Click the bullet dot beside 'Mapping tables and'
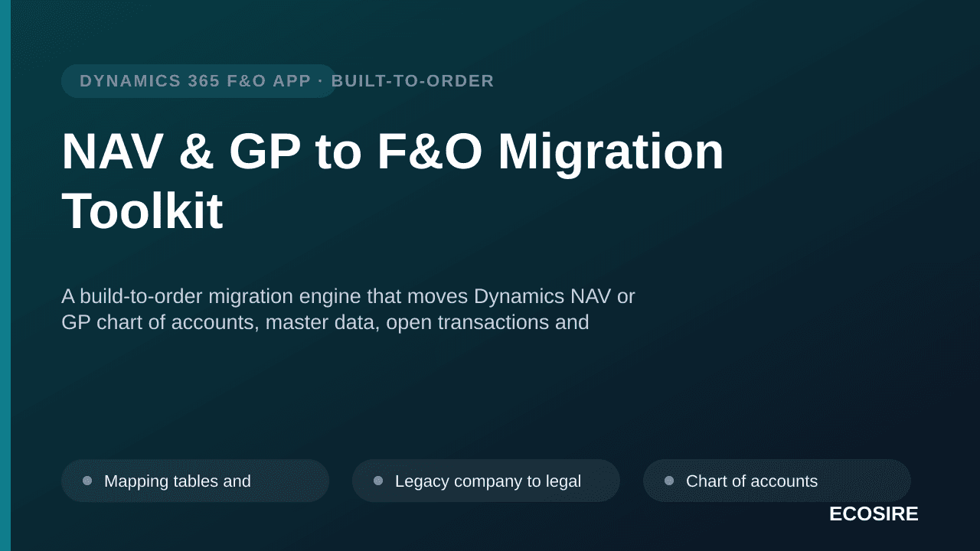The image size is (980, 551). tap(87, 481)
